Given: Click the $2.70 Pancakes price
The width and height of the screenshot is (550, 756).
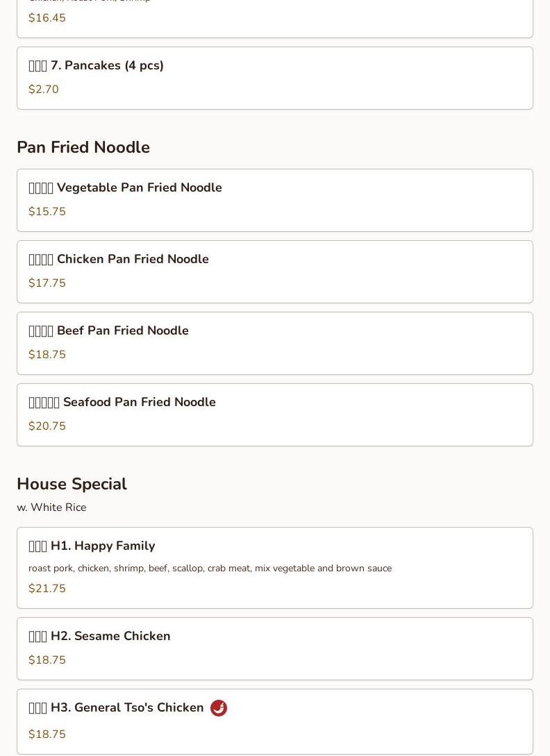Looking at the screenshot, I should (44, 90).
